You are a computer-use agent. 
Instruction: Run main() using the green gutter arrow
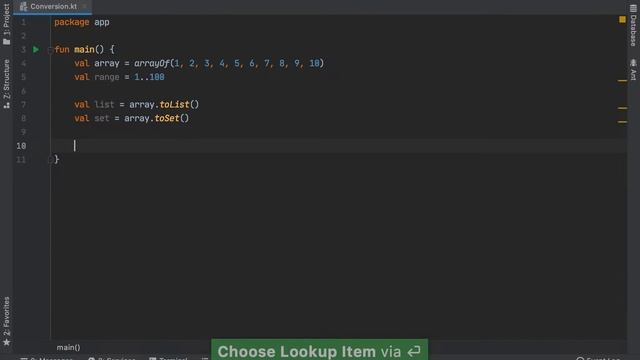[x=36, y=49]
